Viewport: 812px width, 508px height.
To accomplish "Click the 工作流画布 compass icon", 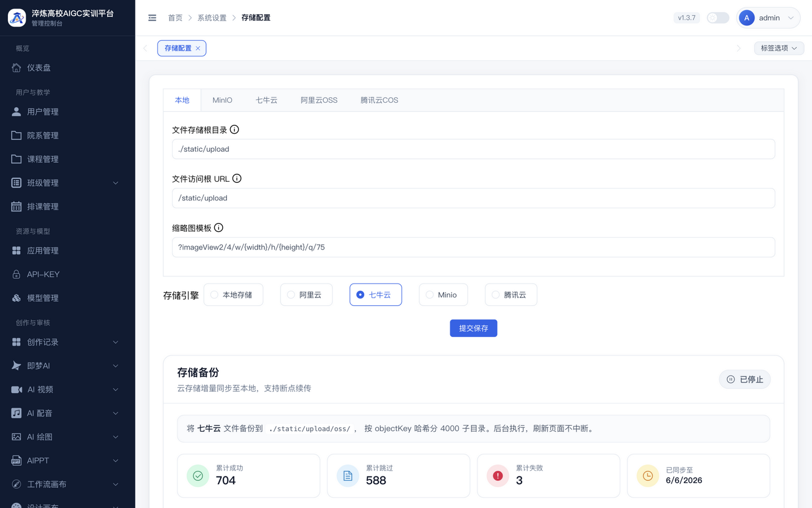I will [16, 484].
